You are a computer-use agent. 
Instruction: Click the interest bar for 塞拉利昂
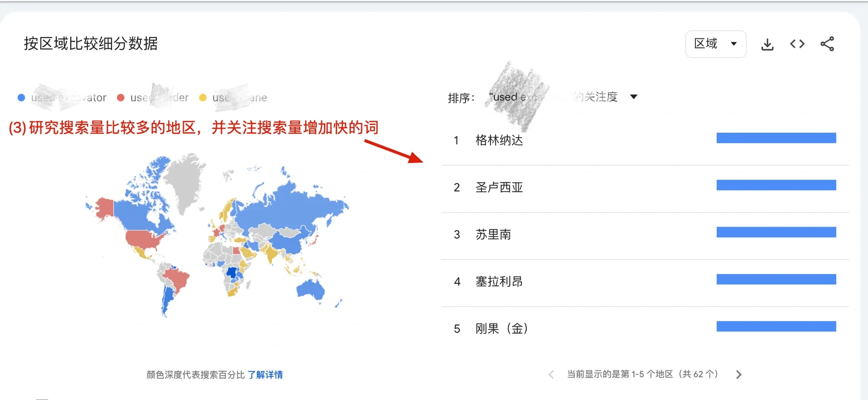click(x=776, y=279)
